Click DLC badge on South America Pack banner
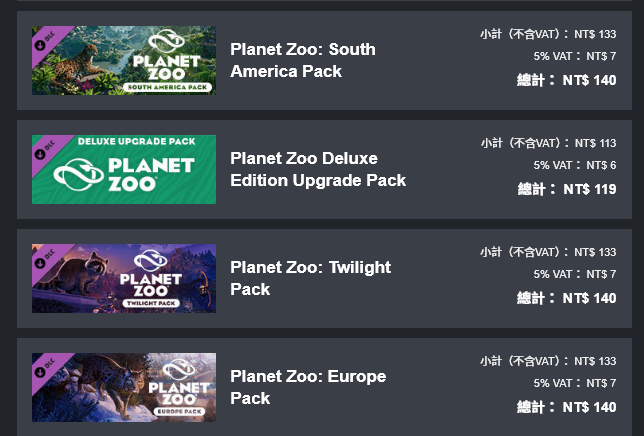The image size is (644, 436). point(45,41)
